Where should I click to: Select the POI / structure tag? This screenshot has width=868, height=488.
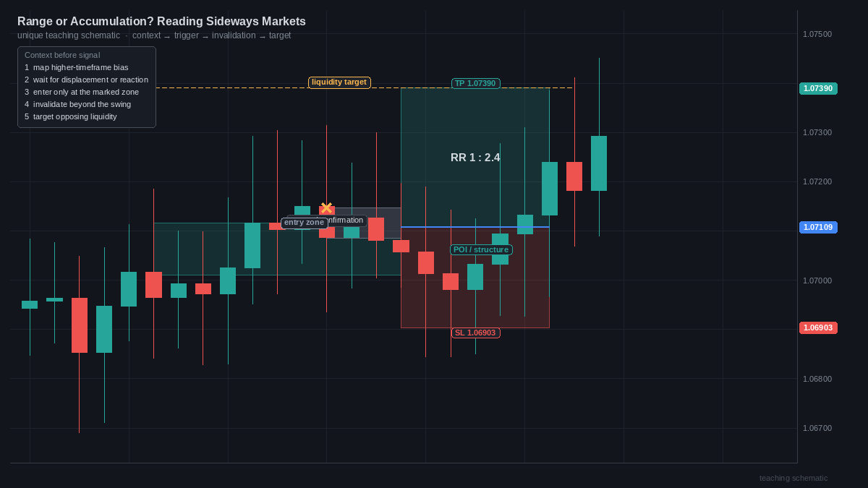coord(481,249)
